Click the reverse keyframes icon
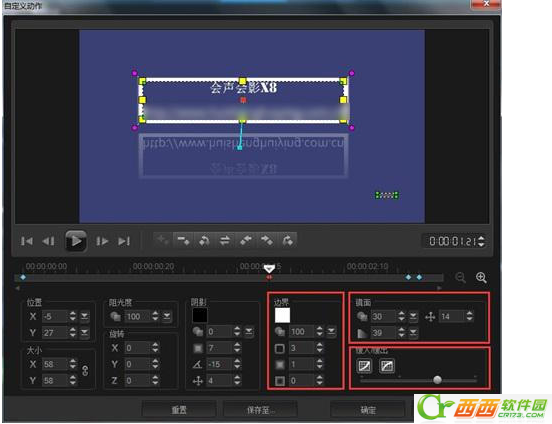The width and height of the screenshot is (552, 424). click(204, 241)
